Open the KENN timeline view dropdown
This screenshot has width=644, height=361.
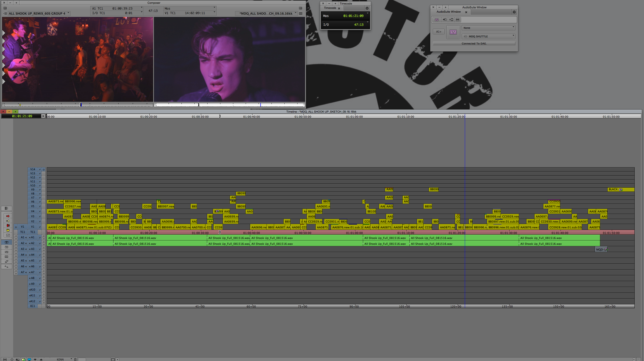tap(61, 359)
